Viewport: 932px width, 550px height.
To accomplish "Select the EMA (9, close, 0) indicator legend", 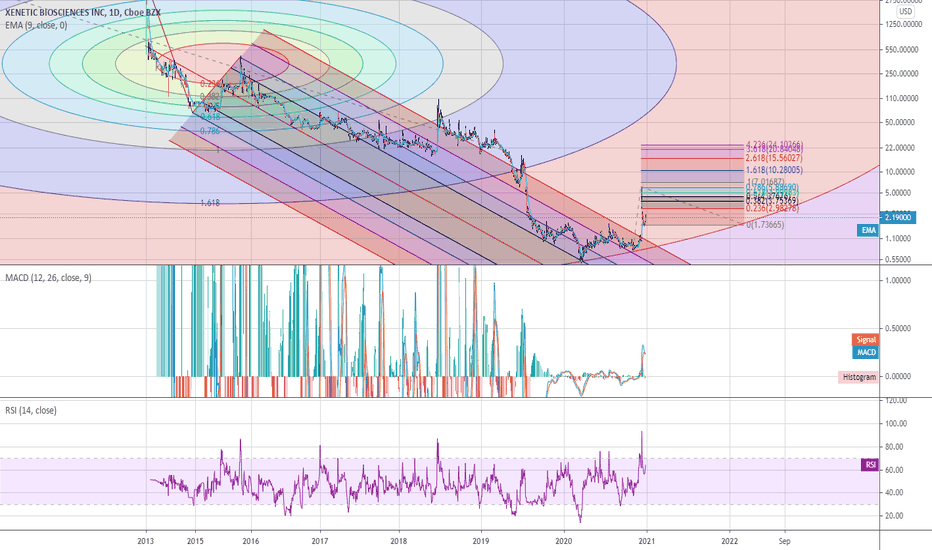I will 36,25.
